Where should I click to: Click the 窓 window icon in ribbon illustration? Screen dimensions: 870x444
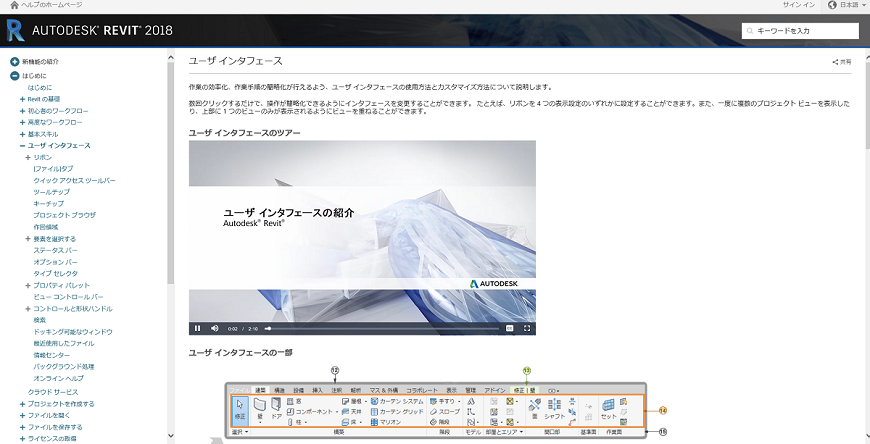pos(290,401)
